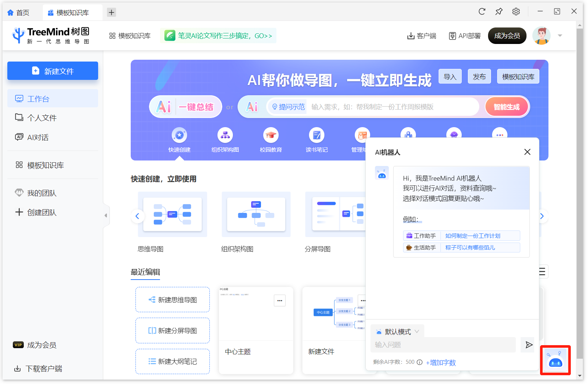Image resolution: width=588 pixels, height=384 pixels.
Task: Click the 客户端 download link
Action: pos(422,36)
